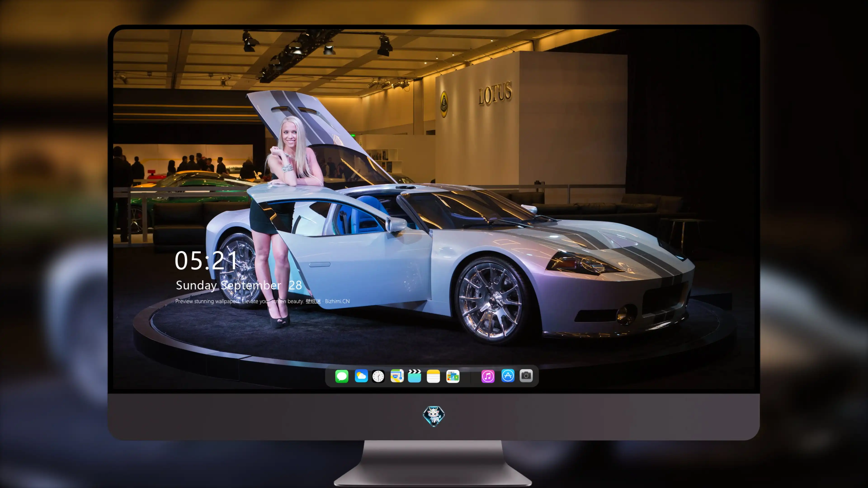Launch the iTunes music app
Viewport: 868px width, 488px height.
[x=488, y=376]
